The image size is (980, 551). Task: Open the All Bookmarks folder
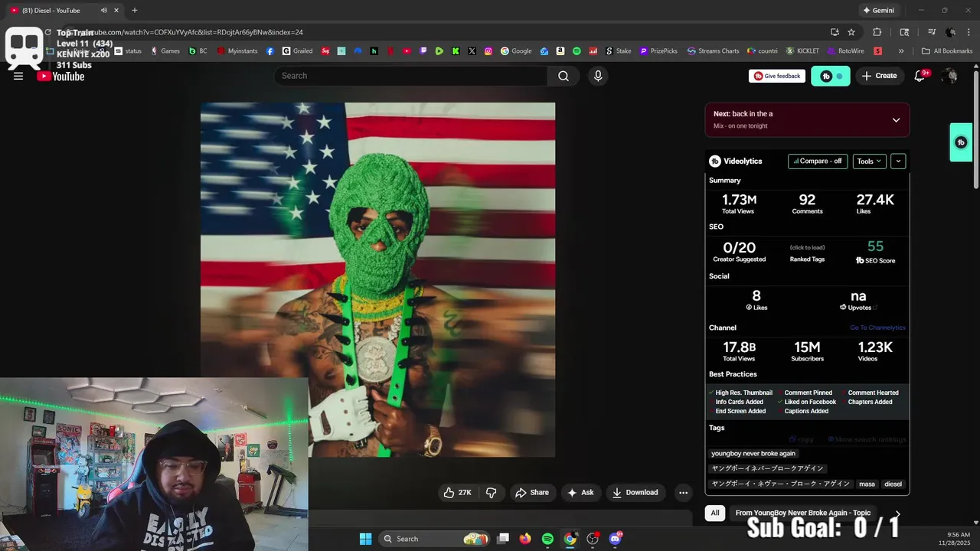click(x=946, y=51)
